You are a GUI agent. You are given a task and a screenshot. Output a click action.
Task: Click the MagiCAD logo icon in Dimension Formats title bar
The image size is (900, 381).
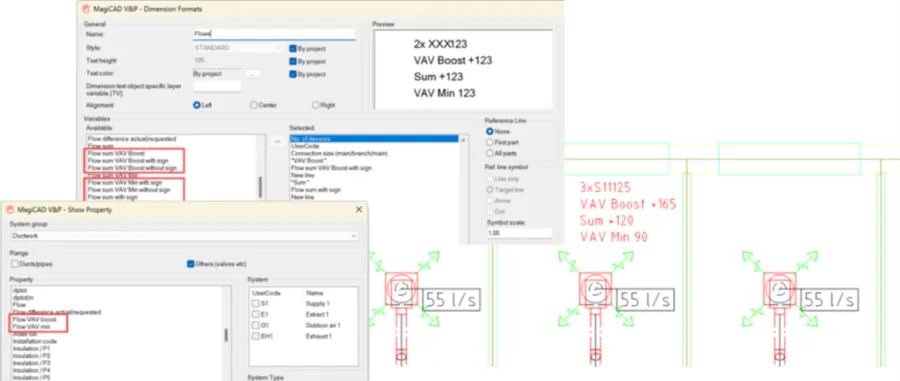(x=87, y=9)
